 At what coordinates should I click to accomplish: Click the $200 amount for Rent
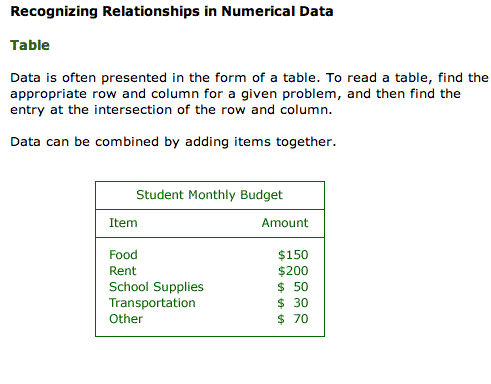point(293,271)
